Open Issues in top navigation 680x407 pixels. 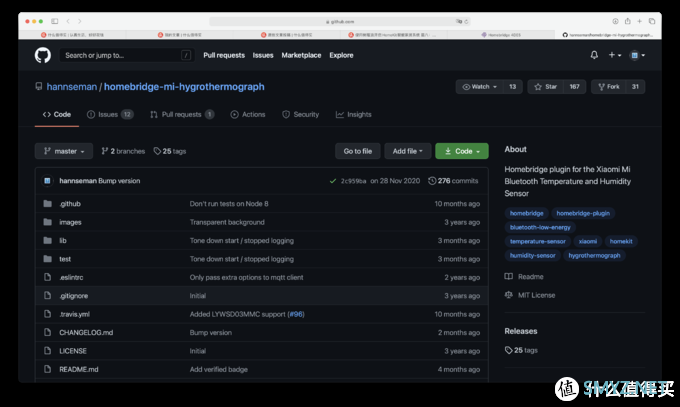263,55
